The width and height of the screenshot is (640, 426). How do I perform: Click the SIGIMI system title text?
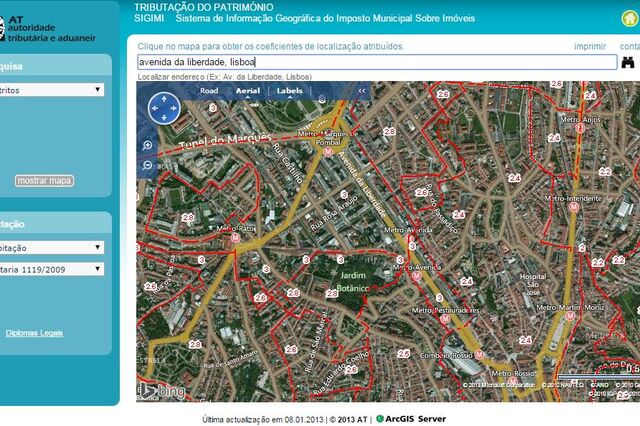304,18
